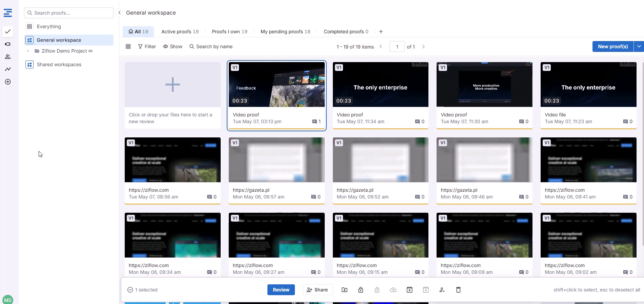644x304 pixels.
Task: Click the change owner person icon
Action: pos(442,290)
